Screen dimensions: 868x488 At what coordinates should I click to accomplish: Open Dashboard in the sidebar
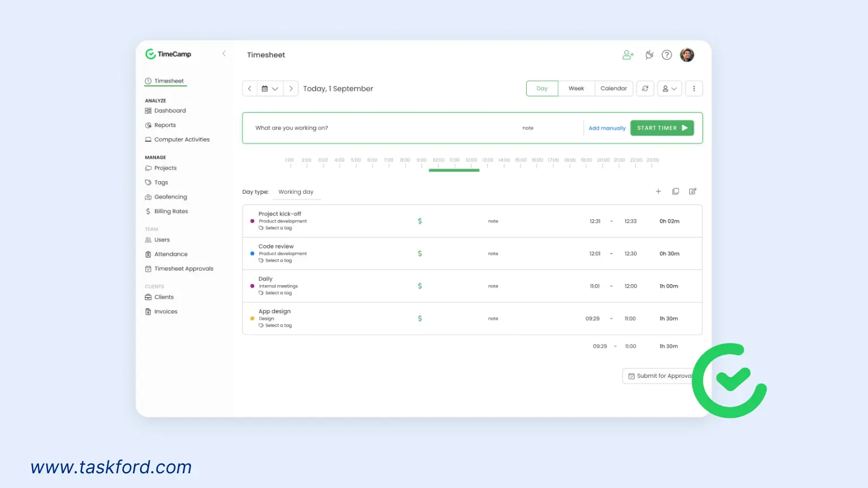[166, 111]
